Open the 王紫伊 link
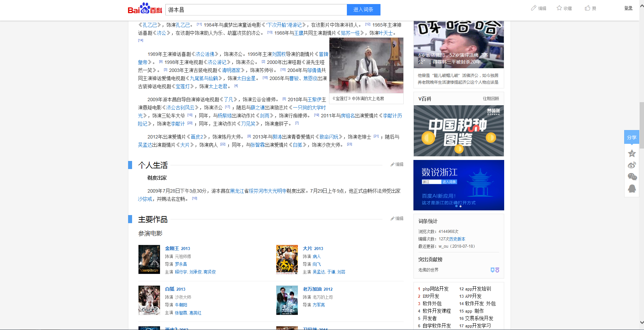This screenshot has height=330, width=644. pos(315,99)
